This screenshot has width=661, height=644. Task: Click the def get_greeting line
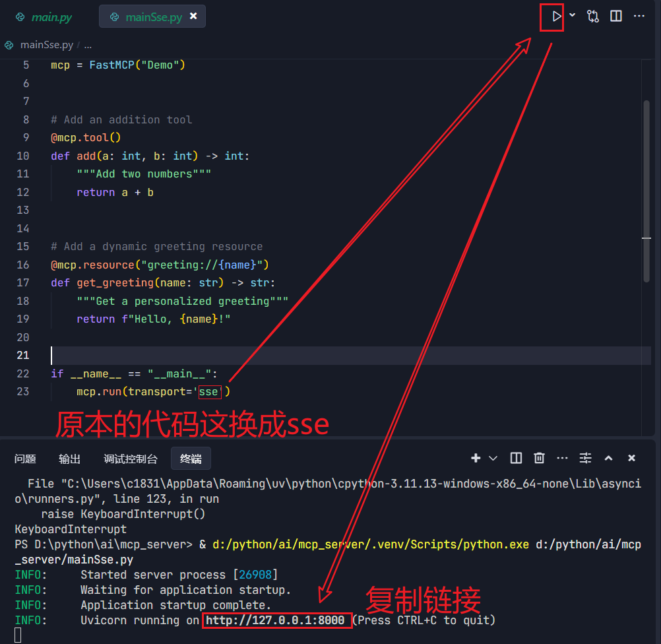coord(163,283)
